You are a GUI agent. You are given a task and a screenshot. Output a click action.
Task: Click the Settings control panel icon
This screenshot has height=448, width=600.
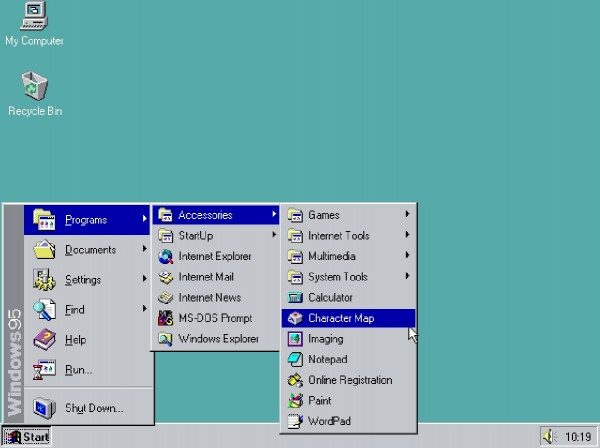tap(44, 279)
